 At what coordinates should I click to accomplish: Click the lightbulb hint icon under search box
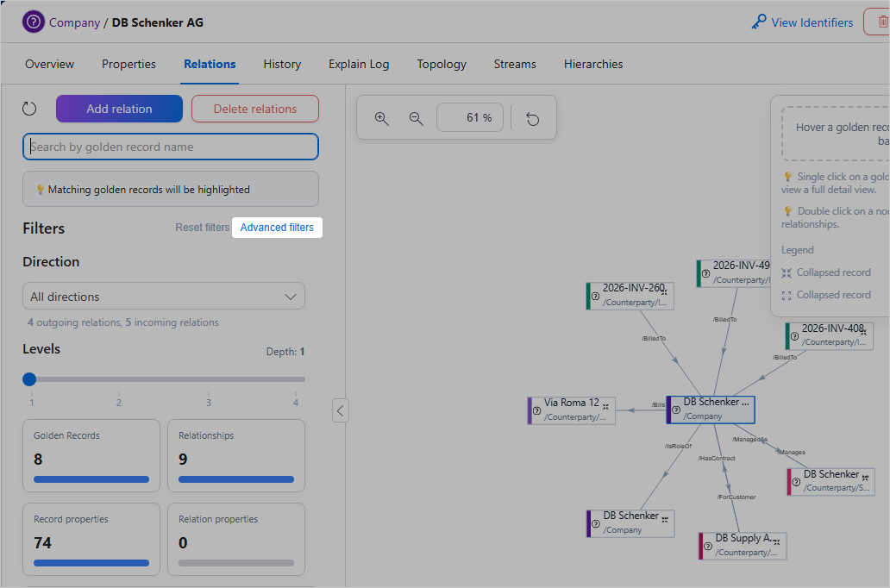click(x=41, y=190)
